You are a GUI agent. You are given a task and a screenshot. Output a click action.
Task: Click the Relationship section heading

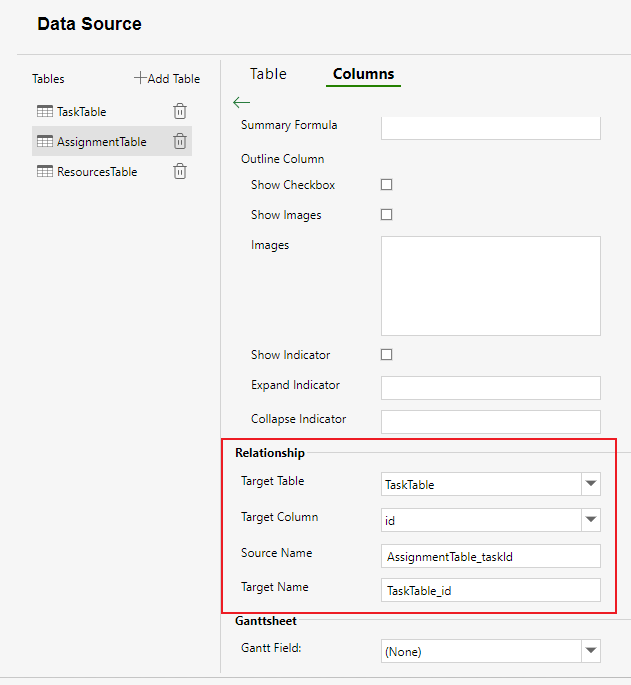coord(270,453)
